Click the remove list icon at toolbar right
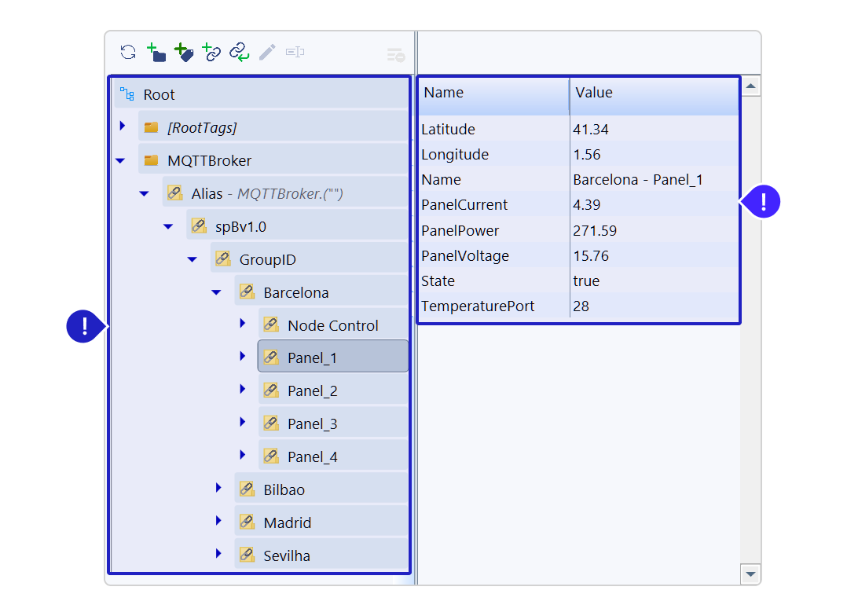The image size is (847, 616). pos(395,55)
